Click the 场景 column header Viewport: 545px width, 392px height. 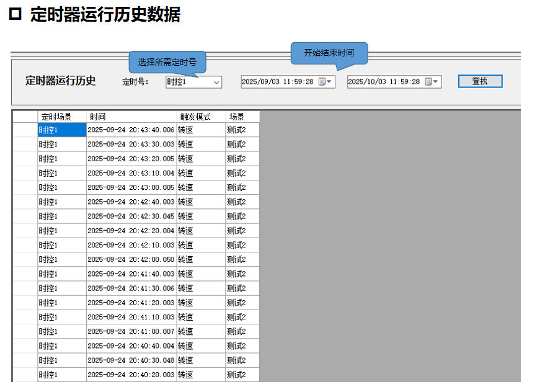point(242,116)
